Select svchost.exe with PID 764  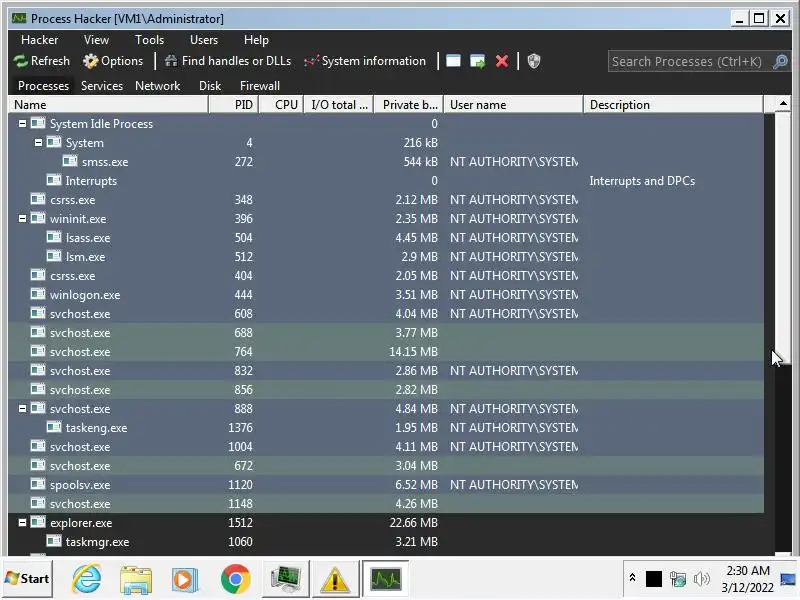(386, 352)
